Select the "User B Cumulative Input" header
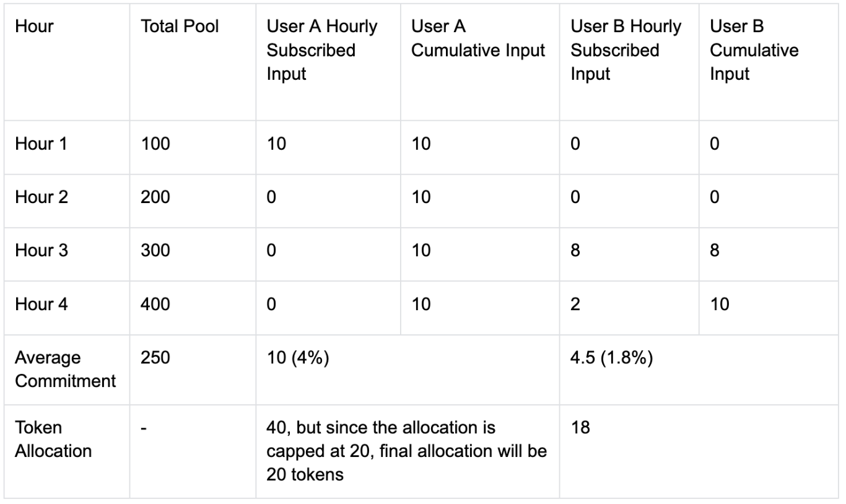The width and height of the screenshot is (846, 504). point(754,50)
